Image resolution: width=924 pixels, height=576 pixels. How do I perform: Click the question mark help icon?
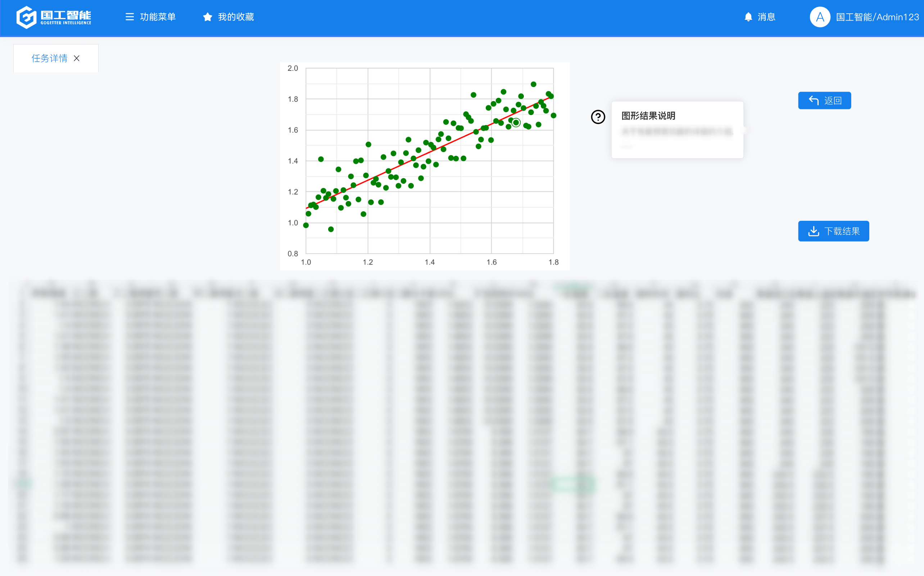[x=598, y=117]
